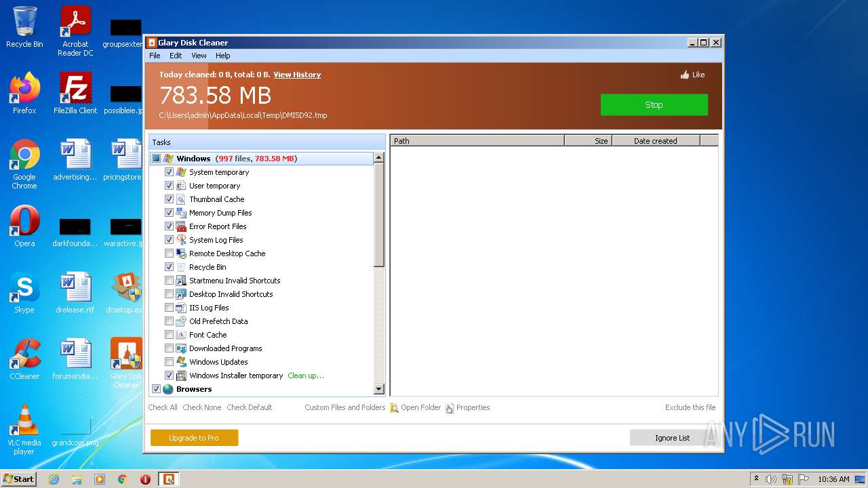Toggle the Windows group checkbox
The width and height of the screenshot is (868, 488).
(157, 159)
